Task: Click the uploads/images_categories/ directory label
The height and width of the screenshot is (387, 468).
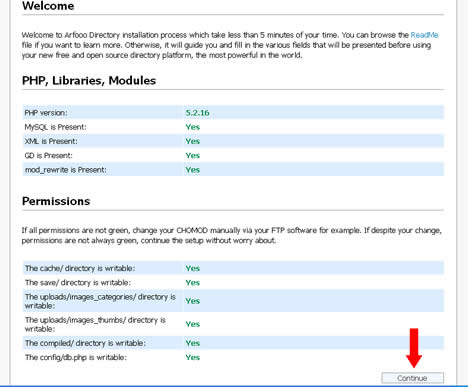Action: [100, 301]
